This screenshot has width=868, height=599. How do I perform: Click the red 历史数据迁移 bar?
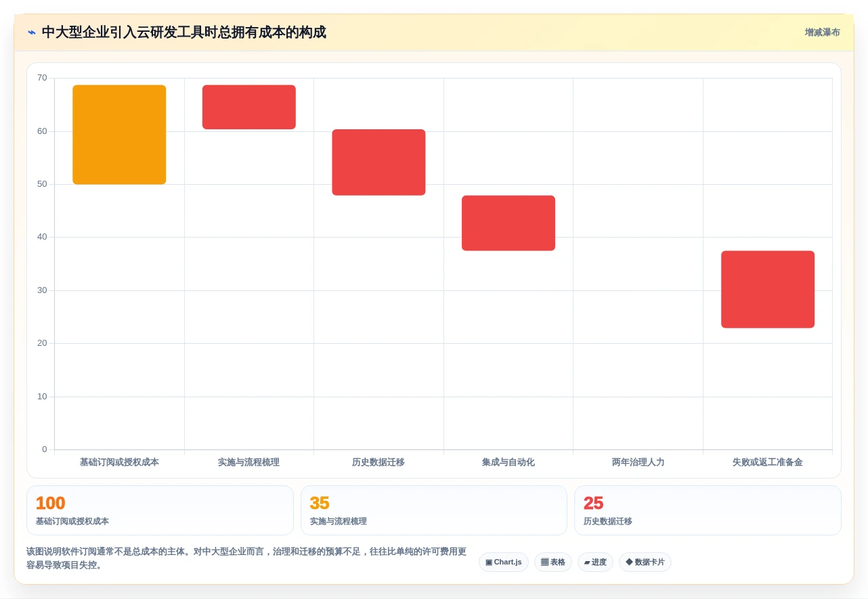pos(378,162)
